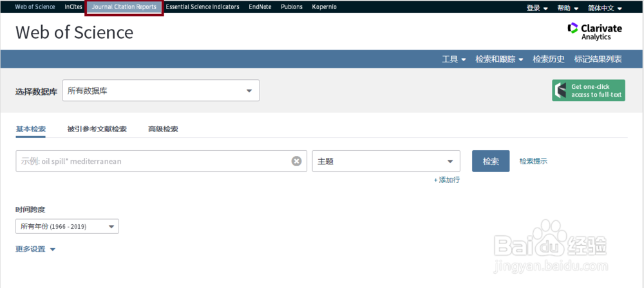This screenshot has height=288, width=644.
Task: Open 检索提示 search tips
Action: [x=533, y=161]
